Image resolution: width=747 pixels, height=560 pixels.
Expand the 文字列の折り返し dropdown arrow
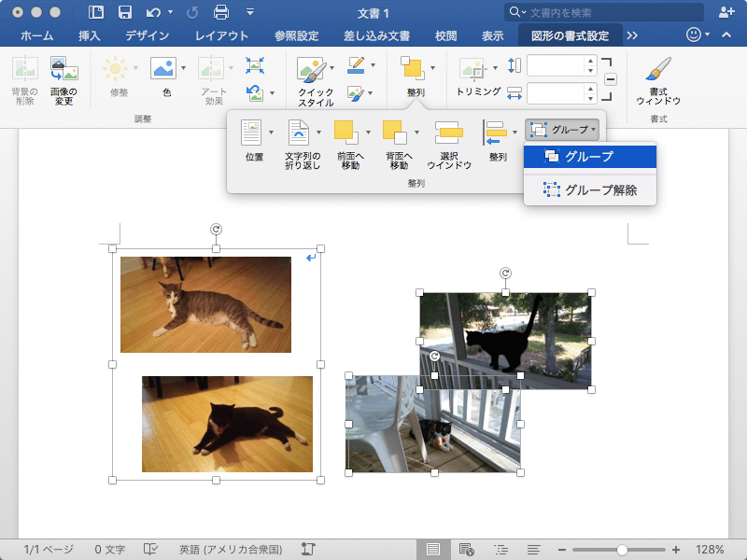click(x=318, y=133)
